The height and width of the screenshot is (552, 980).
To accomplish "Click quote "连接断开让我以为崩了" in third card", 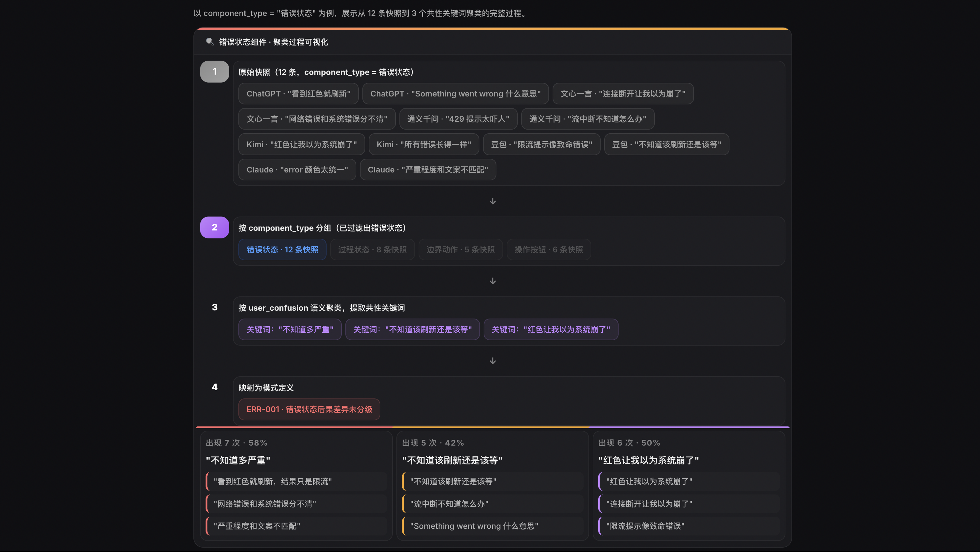I will click(689, 504).
